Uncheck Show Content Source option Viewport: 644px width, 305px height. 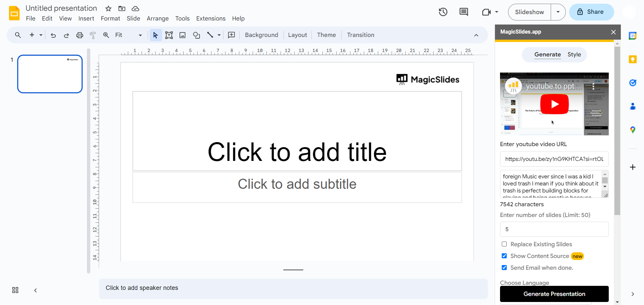click(504, 256)
